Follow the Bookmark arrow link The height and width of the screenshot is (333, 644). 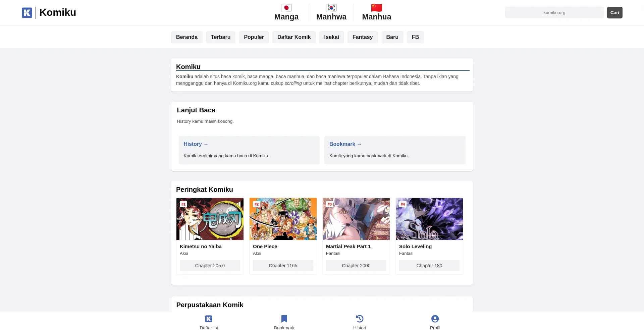pos(345,144)
